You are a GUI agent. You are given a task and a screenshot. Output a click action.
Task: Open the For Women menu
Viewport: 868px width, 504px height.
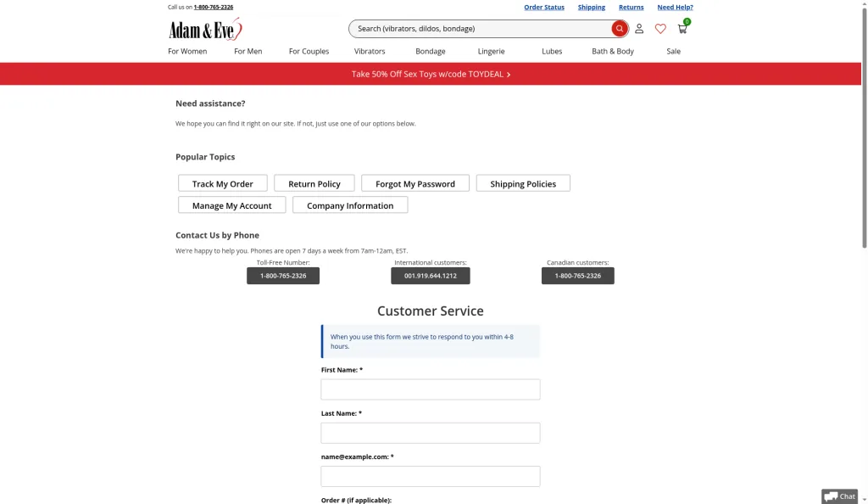pos(187,51)
